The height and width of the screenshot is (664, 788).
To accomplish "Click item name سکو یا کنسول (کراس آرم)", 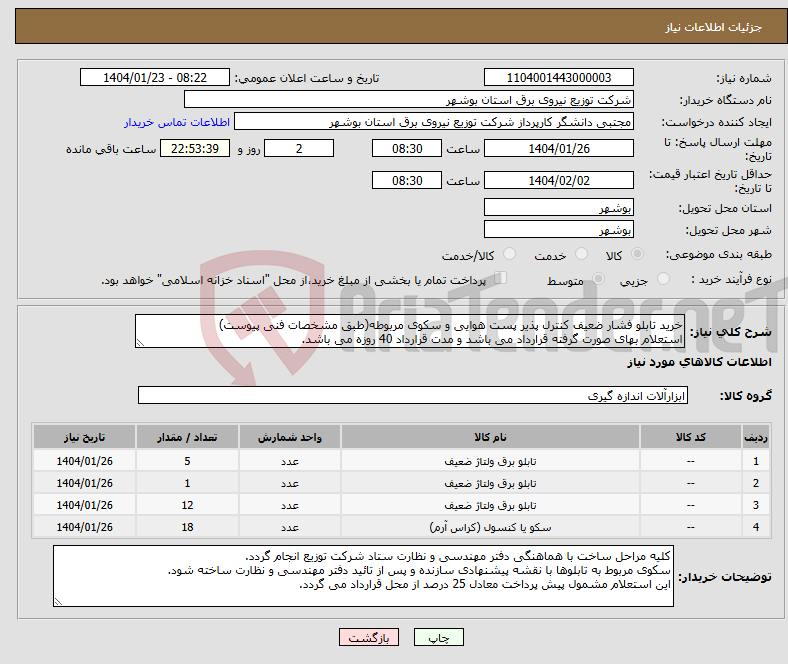I will point(490,527).
